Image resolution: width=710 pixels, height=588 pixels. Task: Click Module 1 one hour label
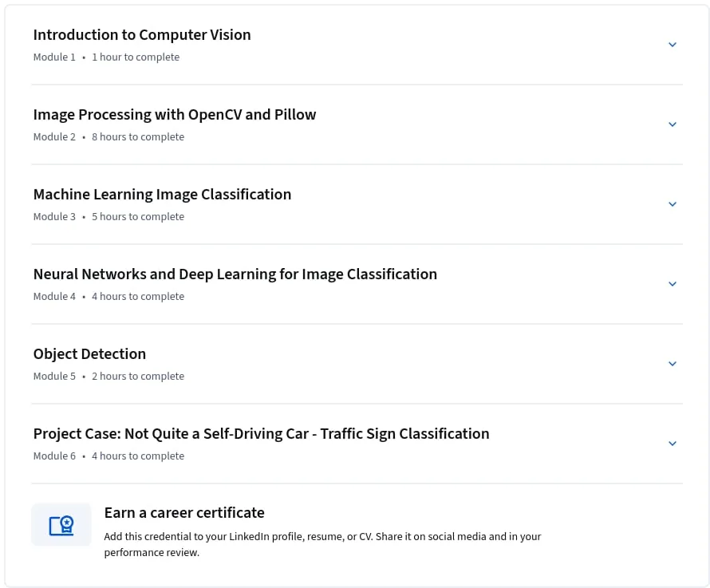(106, 57)
